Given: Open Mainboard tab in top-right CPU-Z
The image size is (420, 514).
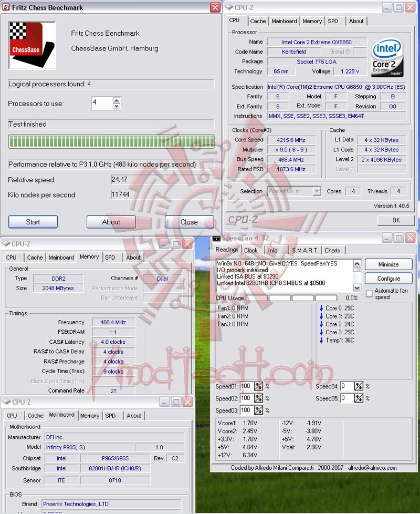Looking at the screenshot, I should [284, 21].
